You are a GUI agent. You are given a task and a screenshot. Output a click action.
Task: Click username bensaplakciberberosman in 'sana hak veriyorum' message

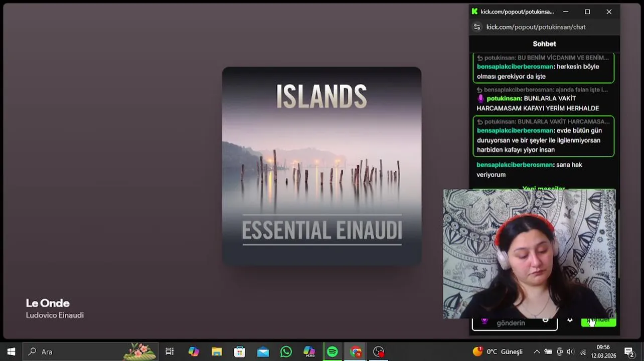click(515, 164)
